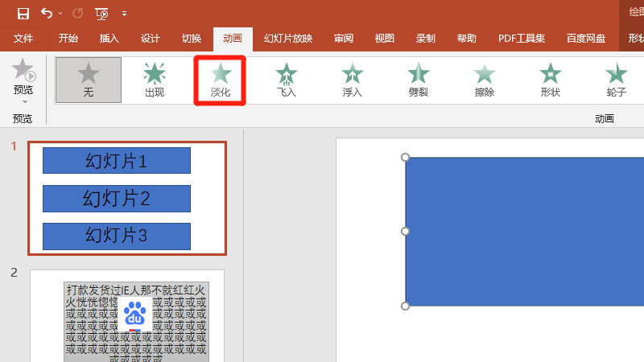Open the Undo history dropdown arrow
The width and height of the screenshot is (644, 362).
(60, 14)
